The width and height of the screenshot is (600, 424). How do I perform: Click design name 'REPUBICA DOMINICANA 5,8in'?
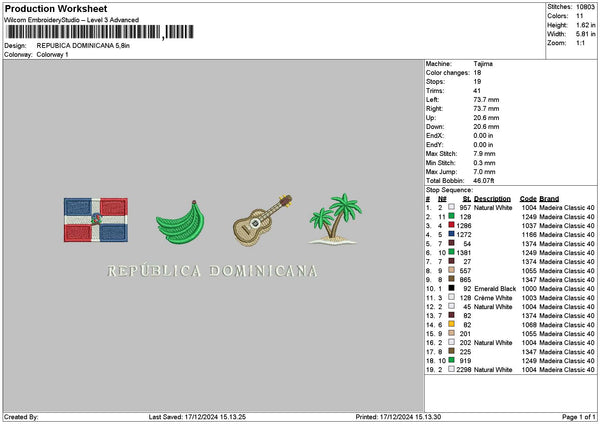tap(83, 46)
